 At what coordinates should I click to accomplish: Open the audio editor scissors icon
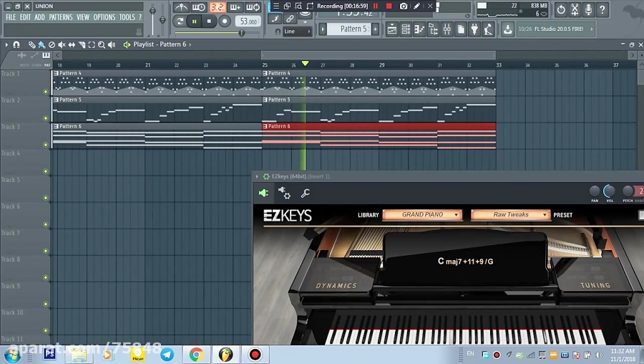[575, 9]
